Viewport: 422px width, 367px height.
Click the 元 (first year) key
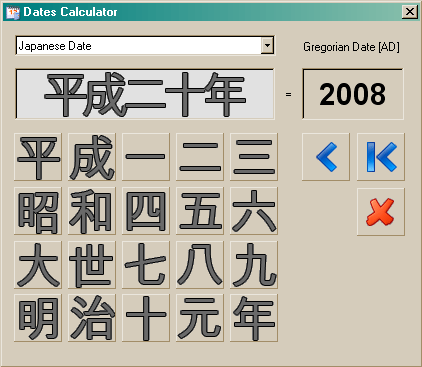click(x=200, y=318)
